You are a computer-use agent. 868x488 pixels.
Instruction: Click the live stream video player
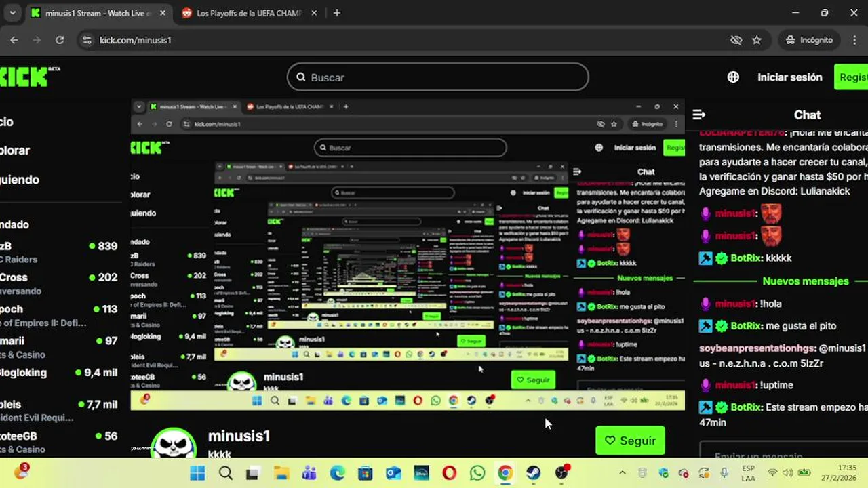pos(408,255)
